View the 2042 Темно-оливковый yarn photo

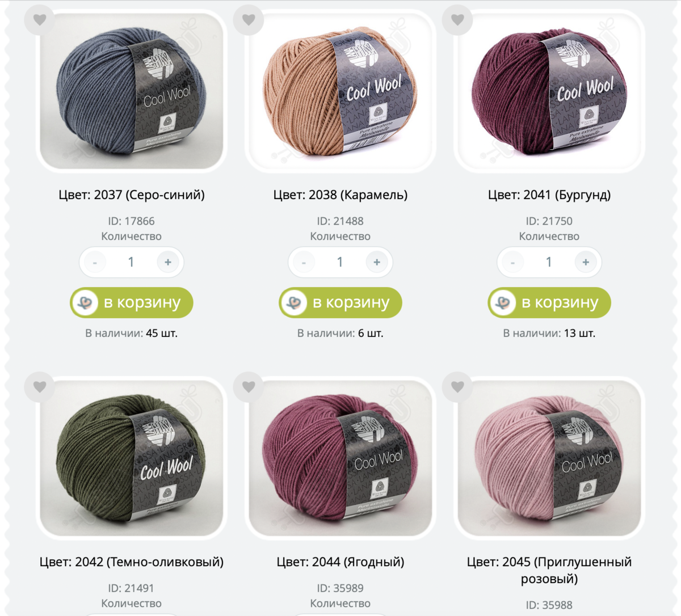(x=132, y=458)
